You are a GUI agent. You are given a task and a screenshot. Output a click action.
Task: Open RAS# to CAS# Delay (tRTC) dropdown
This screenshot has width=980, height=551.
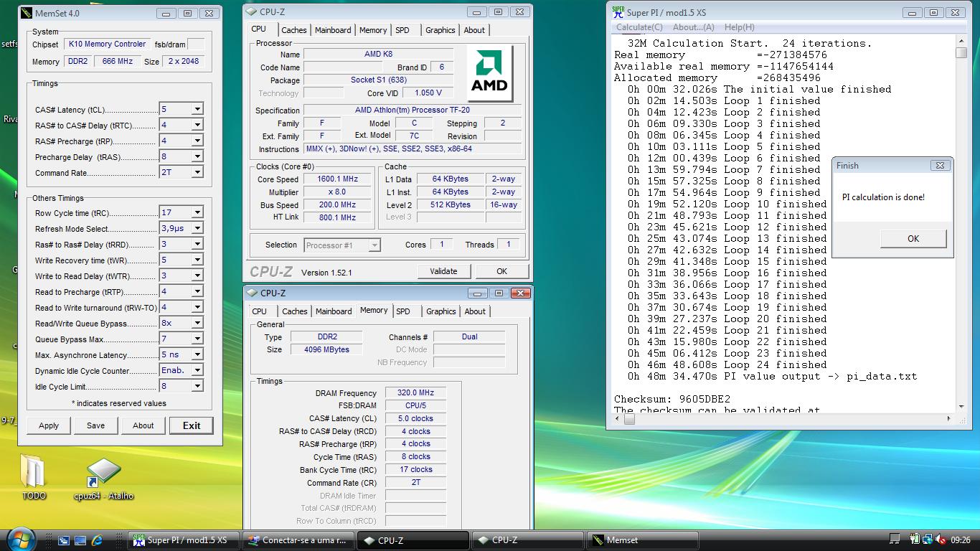pyautogui.click(x=181, y=125)
